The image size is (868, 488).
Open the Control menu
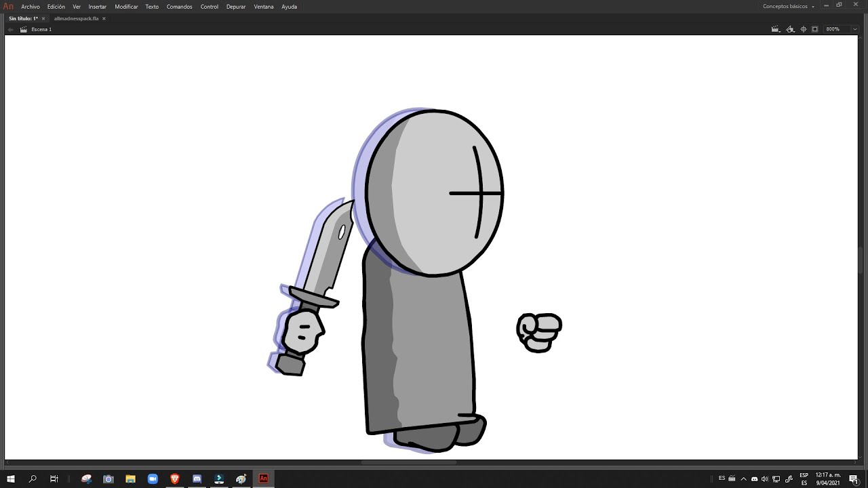tap(210, 6)
